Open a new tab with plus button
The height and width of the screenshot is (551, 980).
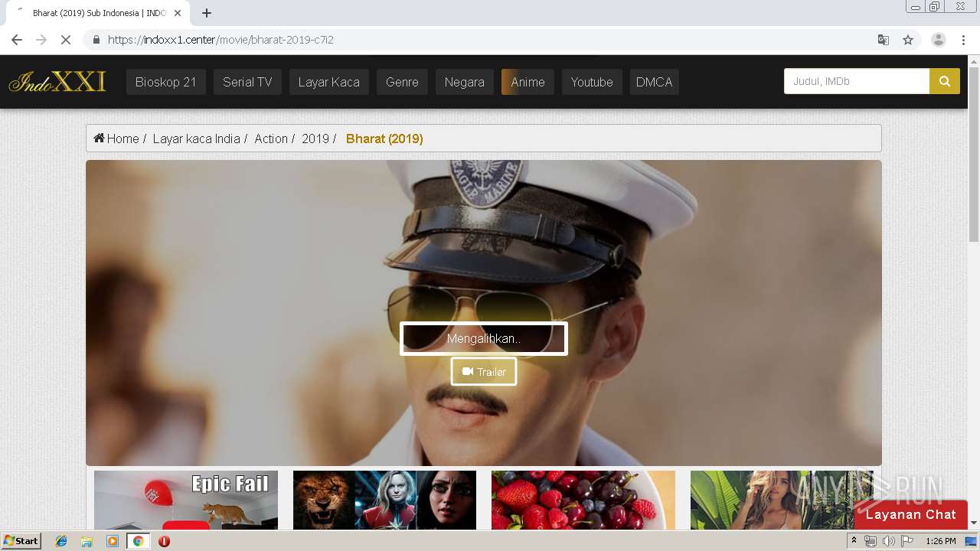[207, 13]
